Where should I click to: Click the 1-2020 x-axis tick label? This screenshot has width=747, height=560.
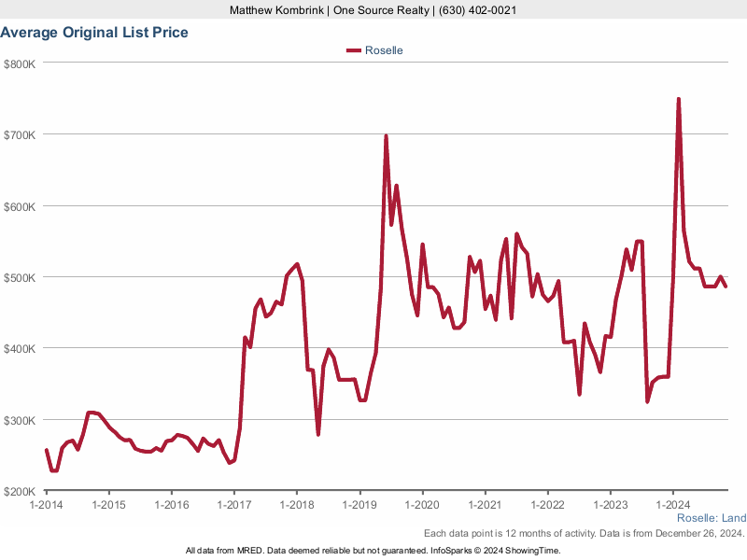point(422,505)
